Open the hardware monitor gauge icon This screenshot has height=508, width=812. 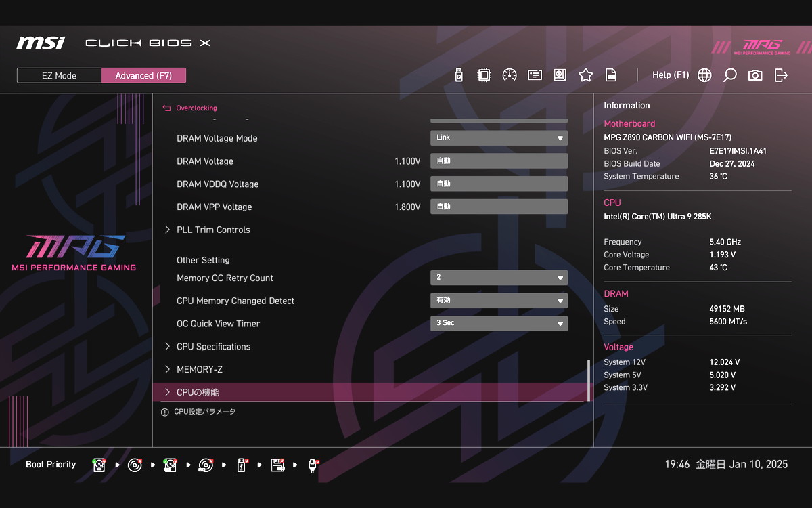click(510, 75)
